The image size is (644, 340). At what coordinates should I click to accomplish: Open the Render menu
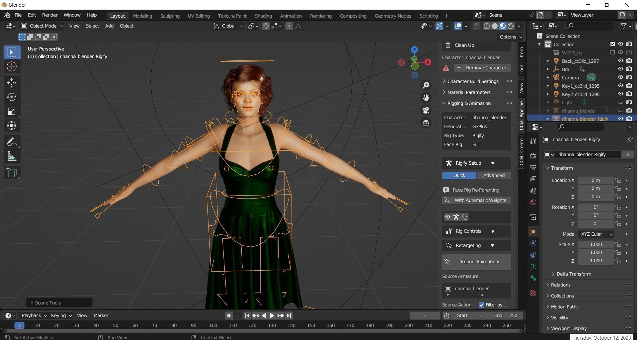click(x=50, y=15)
